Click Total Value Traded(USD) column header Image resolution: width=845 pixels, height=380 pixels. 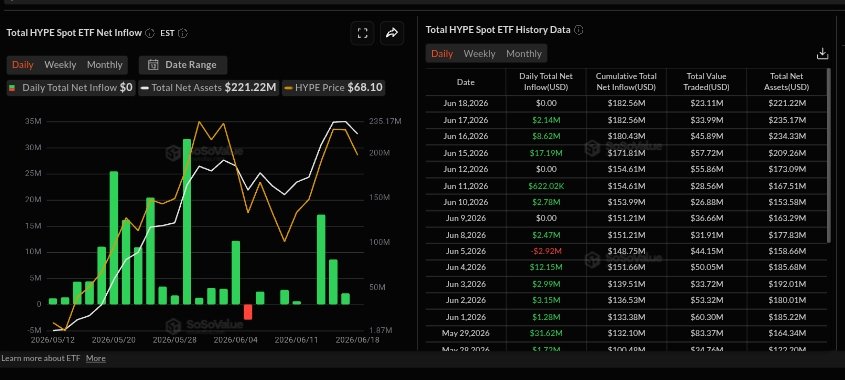click(707, 82)
